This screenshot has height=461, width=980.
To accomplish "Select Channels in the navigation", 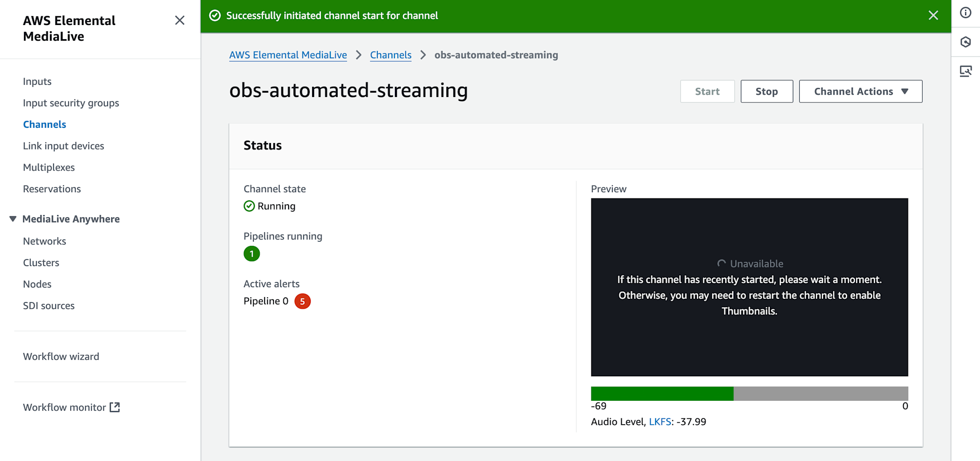I will (45, 124).
